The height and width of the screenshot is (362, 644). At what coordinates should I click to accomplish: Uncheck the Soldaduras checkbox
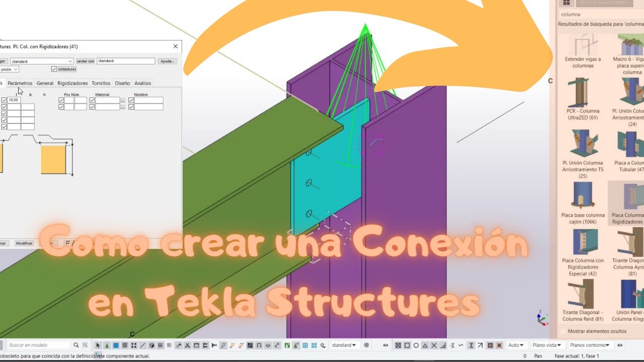[x=54, y=69]
